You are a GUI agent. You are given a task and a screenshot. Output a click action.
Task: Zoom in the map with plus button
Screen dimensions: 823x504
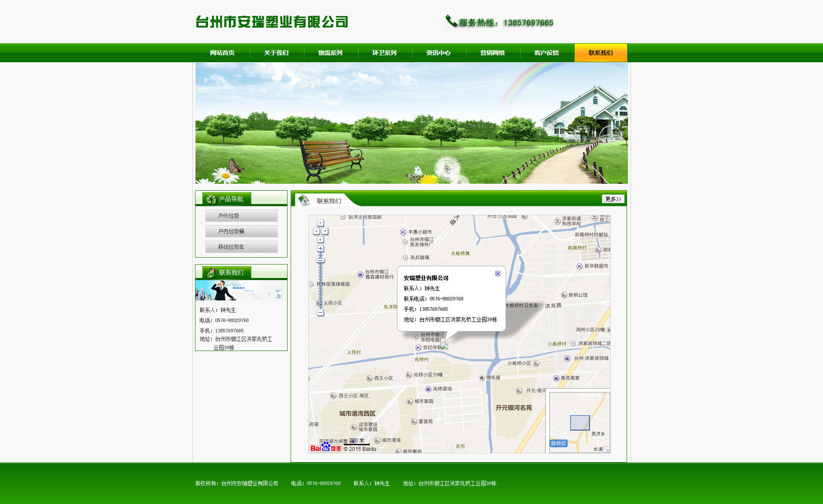[x=320, y=249]
